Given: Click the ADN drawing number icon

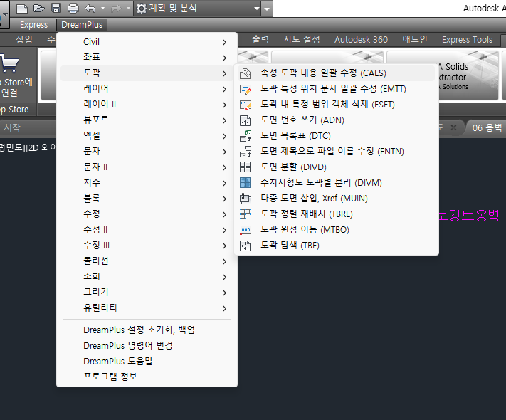Looking at the screenshot, I should [x=246, y=120].
